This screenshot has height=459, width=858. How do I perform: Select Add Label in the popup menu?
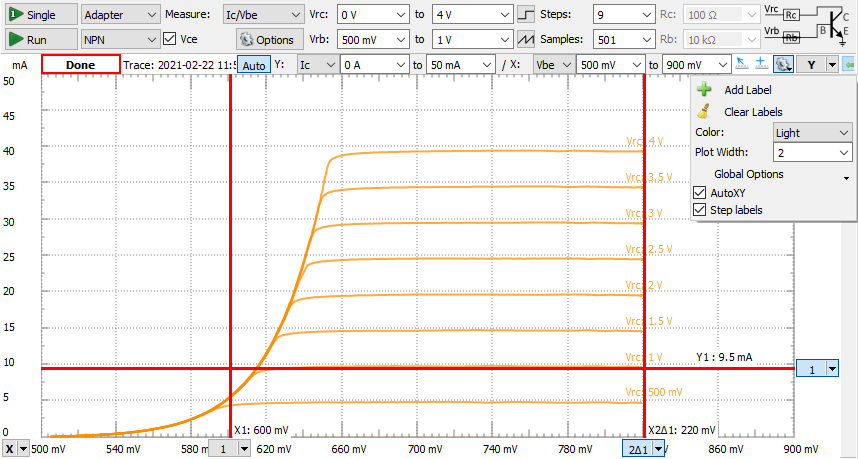747,90
